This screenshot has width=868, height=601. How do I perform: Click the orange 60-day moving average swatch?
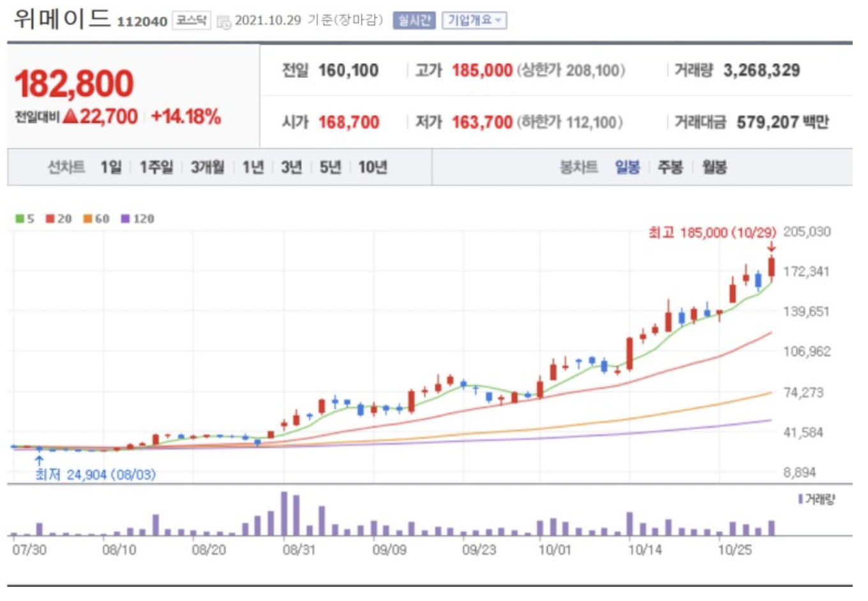click(88, 219)
